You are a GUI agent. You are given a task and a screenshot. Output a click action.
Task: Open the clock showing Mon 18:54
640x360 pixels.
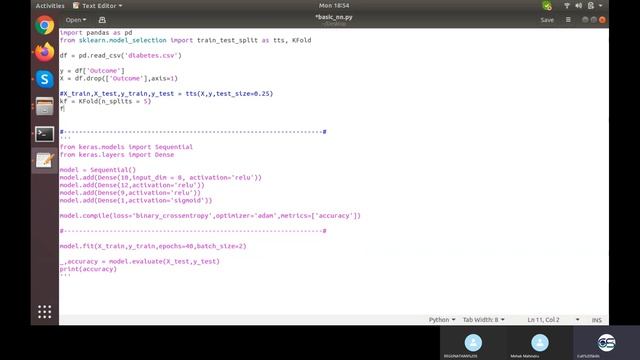click(334, 6)
